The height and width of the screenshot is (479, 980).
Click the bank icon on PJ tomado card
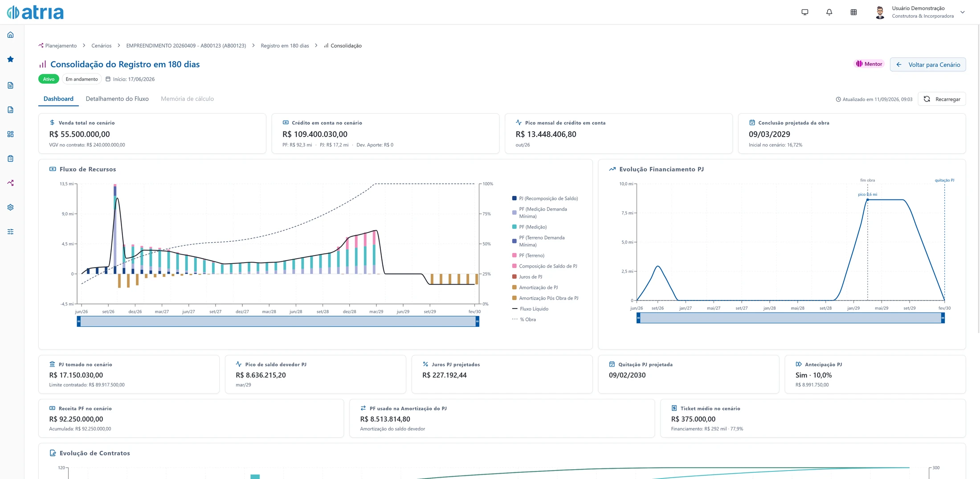52,364
